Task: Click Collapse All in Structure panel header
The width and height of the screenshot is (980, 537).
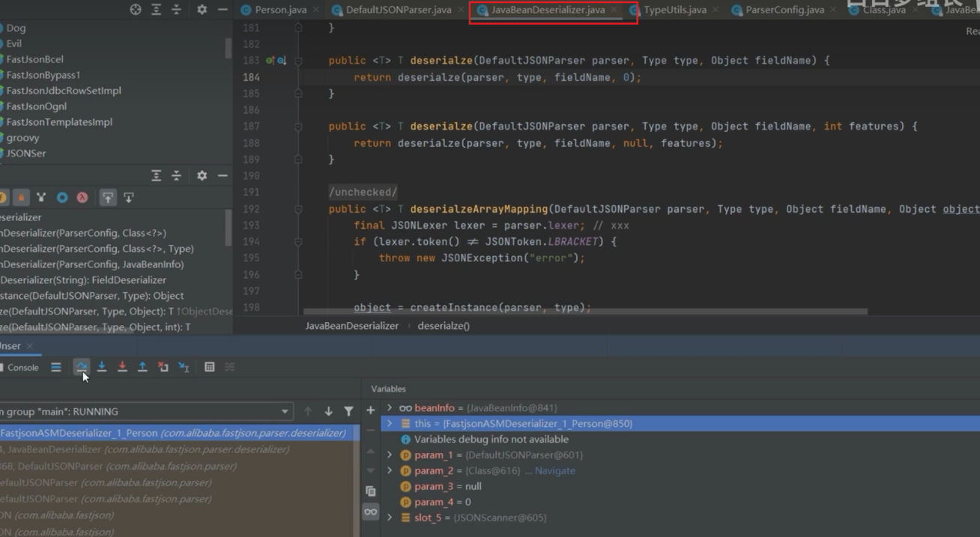Action: click(x=176, y=175)
